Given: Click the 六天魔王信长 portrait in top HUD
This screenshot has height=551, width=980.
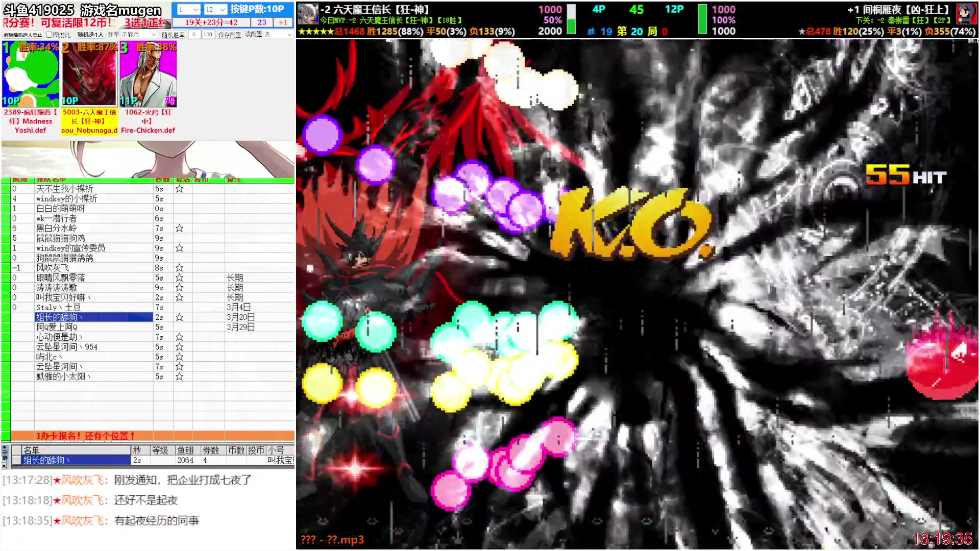Looking at the screenshot, I should [x=308, y=14].
